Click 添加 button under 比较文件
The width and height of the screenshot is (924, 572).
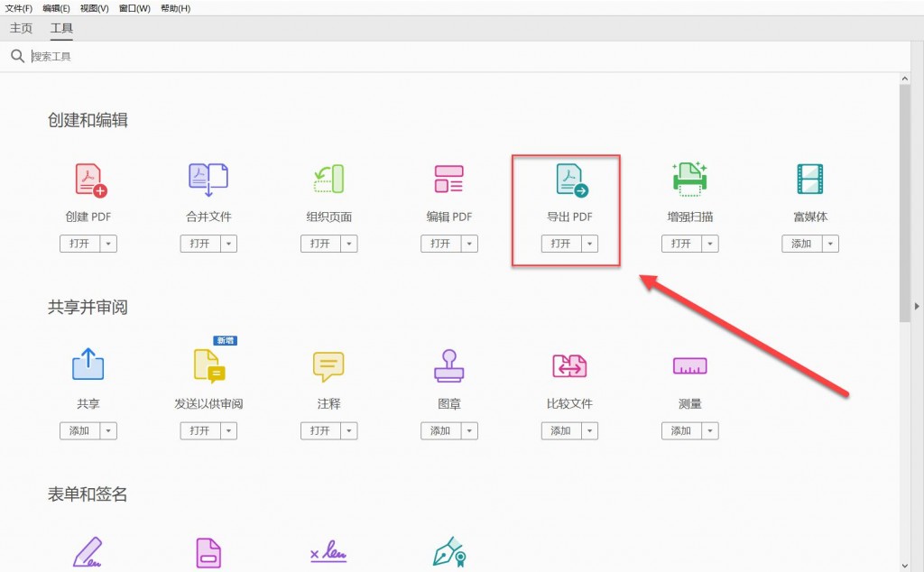click(561, 430)
